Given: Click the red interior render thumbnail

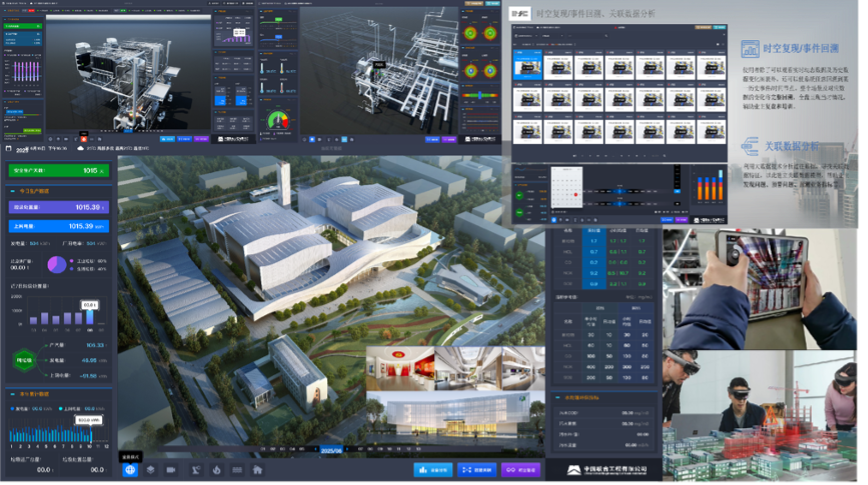Looking at the screenshot, I should pyautogui.click(x=400, y=367).
